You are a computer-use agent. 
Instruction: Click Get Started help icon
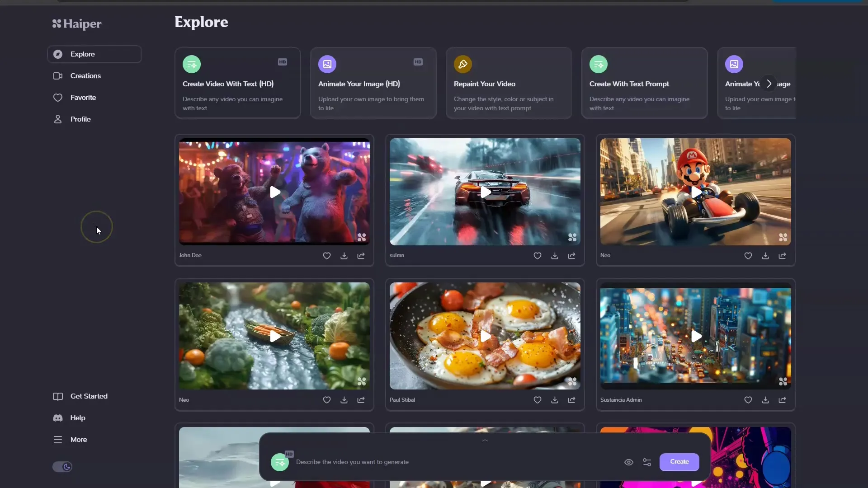[x=58, y=396]
